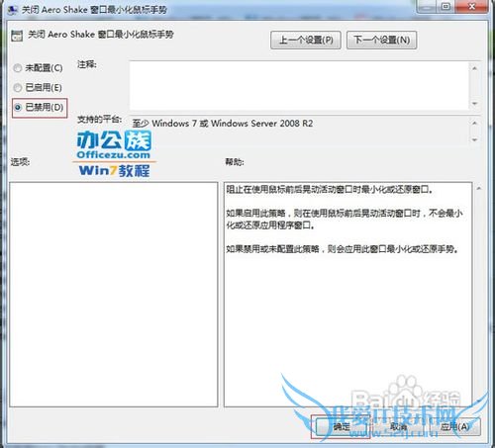Click text '至少 Windows 7 或 Windows Server 2008 R2'
The height and width of the screenshot is (448, 495).
[x=223, y=124]
